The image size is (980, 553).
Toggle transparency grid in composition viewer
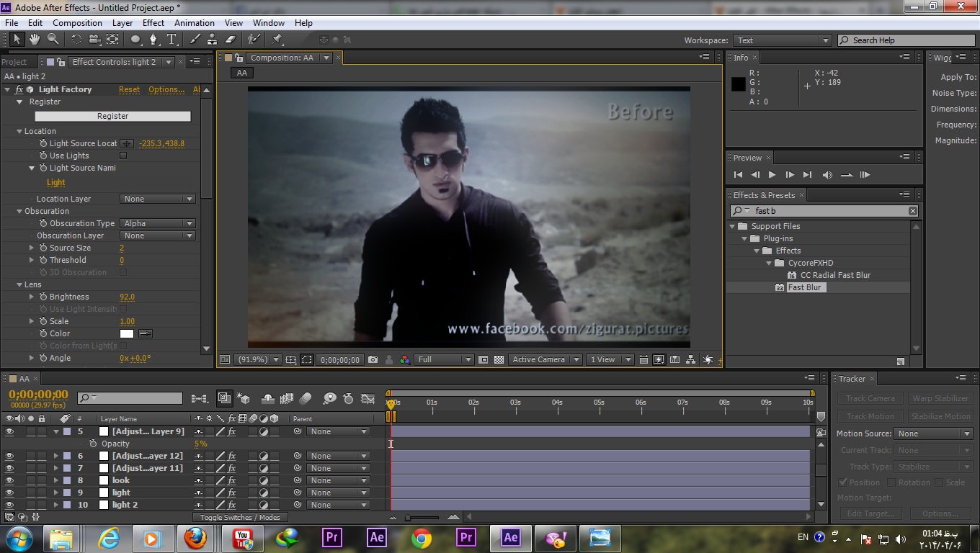tap(499, 359)
